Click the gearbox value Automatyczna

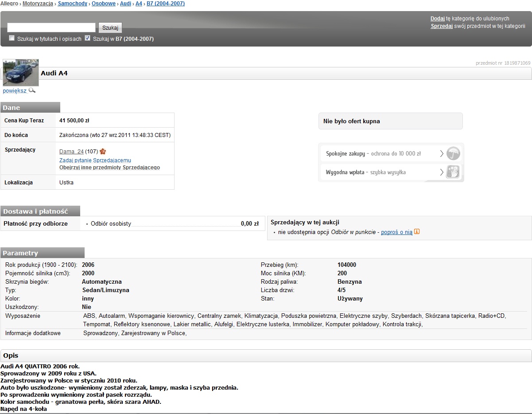102,282
